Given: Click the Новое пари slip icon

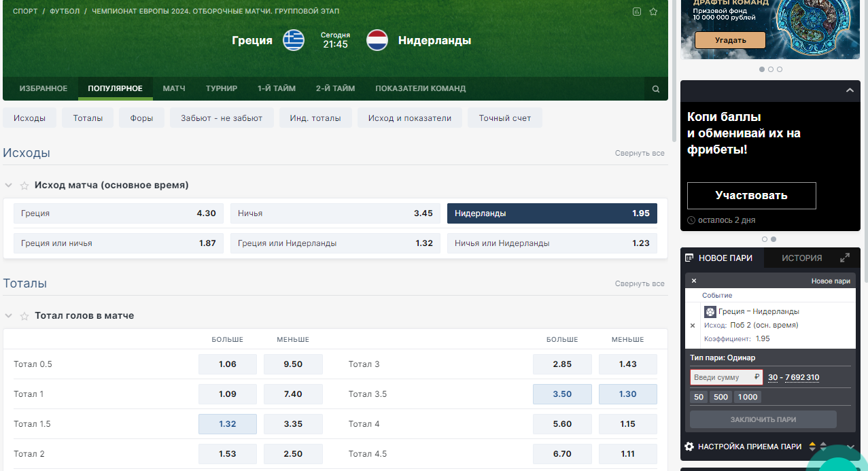Looking at the screenshot, I should (689, 258).
